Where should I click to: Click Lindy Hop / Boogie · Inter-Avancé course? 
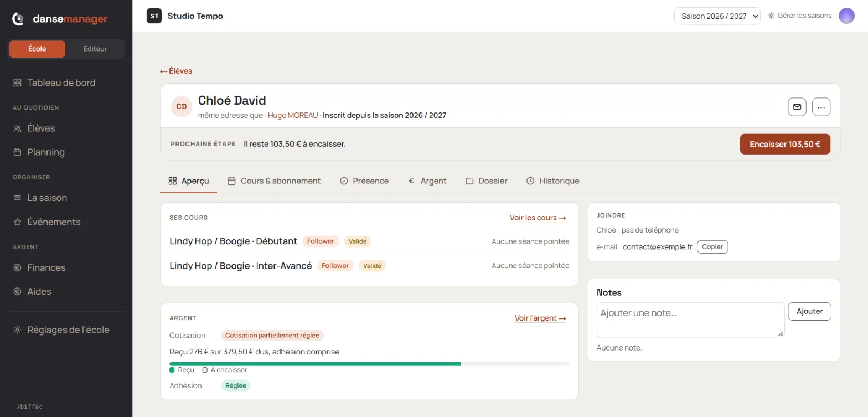(x=241, y=266)
